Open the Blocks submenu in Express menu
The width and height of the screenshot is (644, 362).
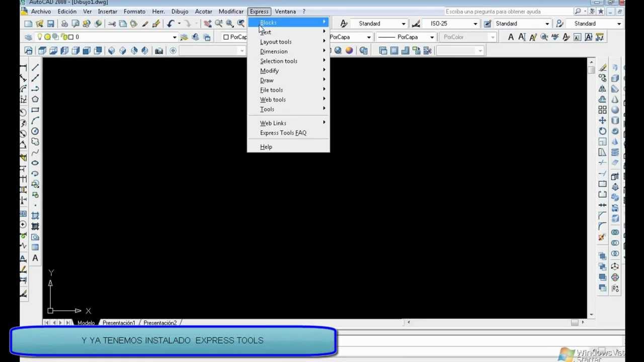pos(288,23)
